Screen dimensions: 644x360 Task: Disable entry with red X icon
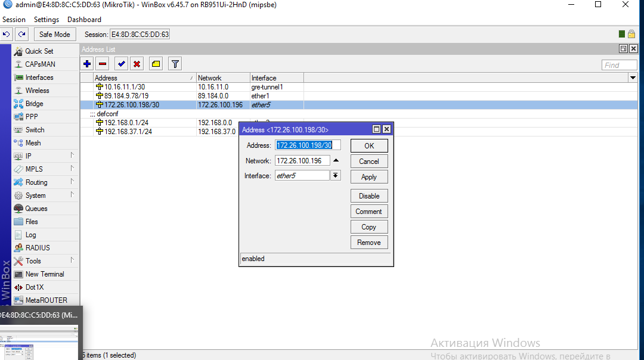pos(137,64)
